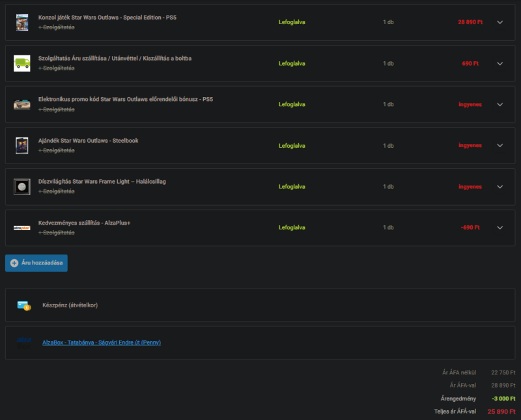Click 'ingyenes' price on Halálcsillag row
Screen dimensions: 521x420
point(470,187)
